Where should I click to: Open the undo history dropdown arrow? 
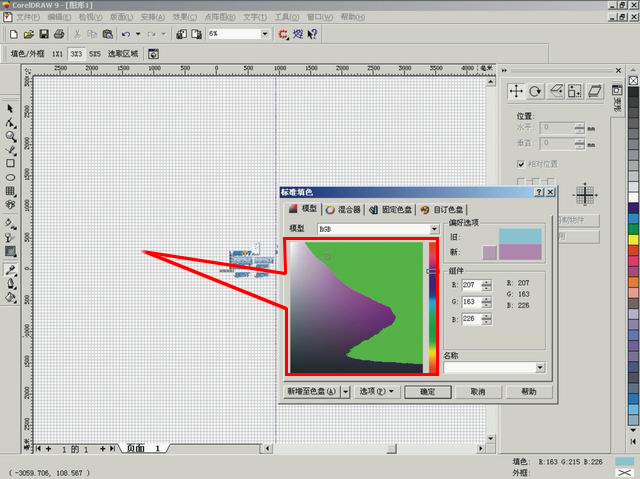[x=138, y=34]
